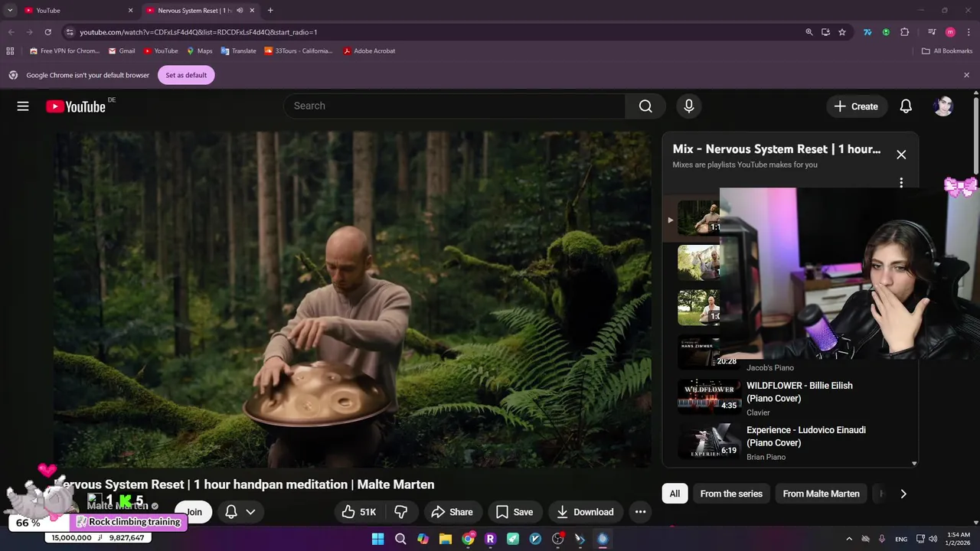Zoom icon in the address bar

pyautogui.click(x=809, y=32)
